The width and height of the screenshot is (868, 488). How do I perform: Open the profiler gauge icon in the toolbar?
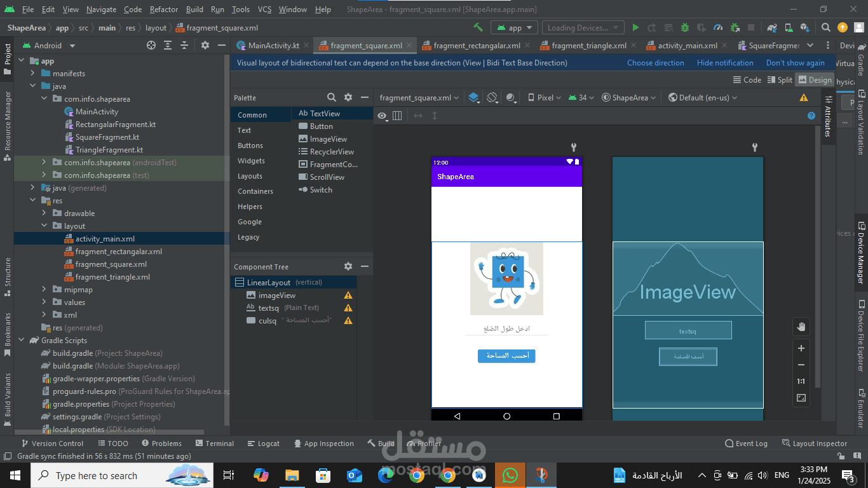718,27
